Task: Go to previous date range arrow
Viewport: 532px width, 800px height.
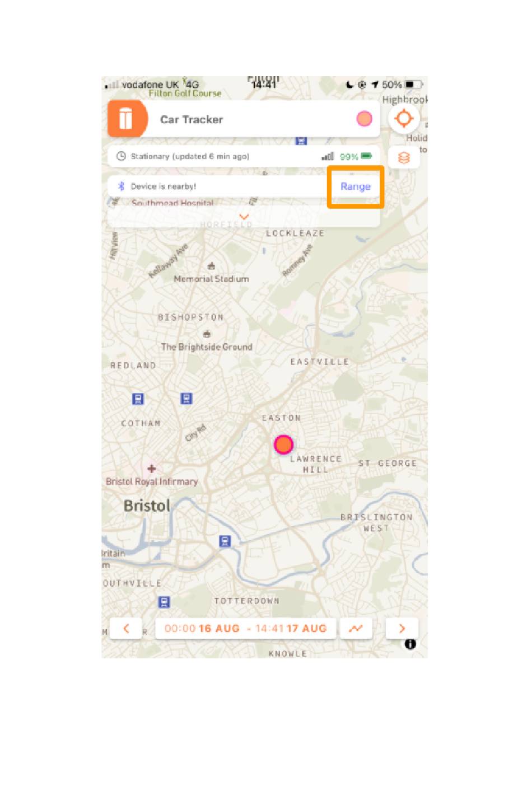Action: pyautogui.click(x=126, y=628)
